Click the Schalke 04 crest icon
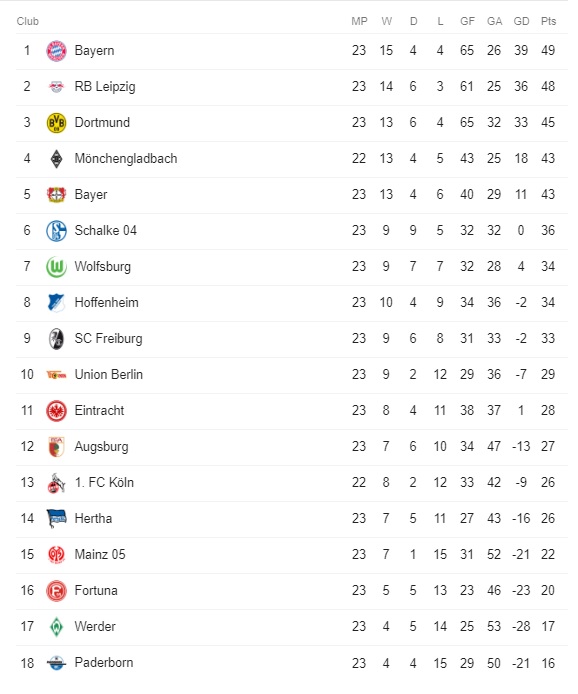 tap(56, 231)
